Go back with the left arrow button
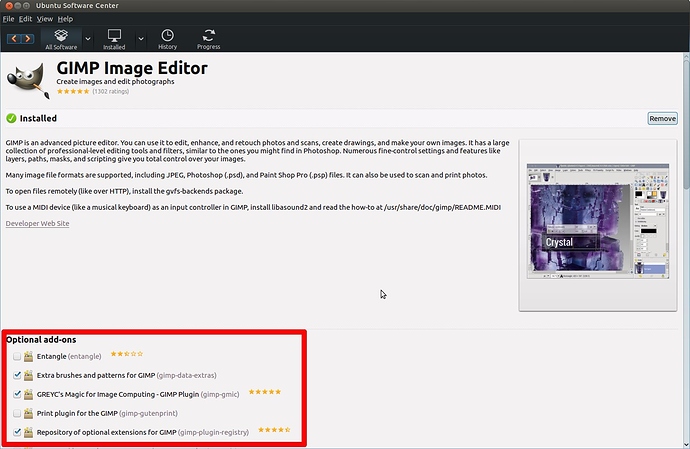The width and height of the screenshot is (690, 449). click(14, 39)
